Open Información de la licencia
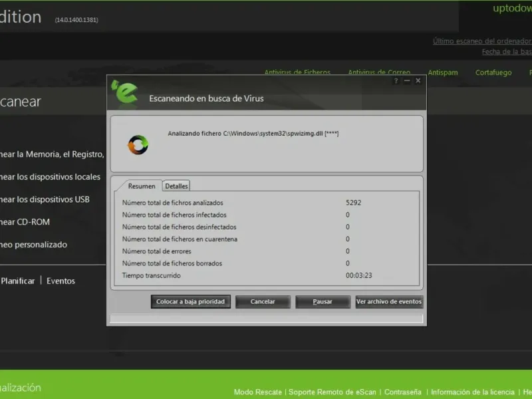This screenshot has height=399, width=532. pos(473,392)
